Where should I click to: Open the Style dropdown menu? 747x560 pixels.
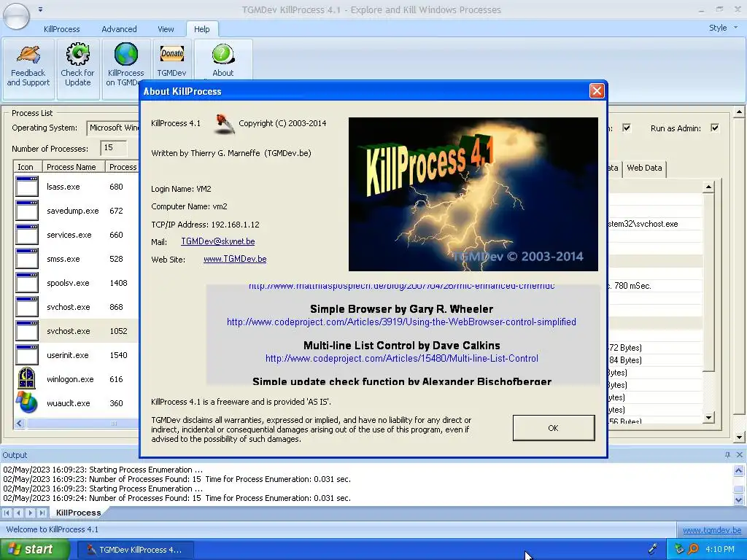click(723, 28)
